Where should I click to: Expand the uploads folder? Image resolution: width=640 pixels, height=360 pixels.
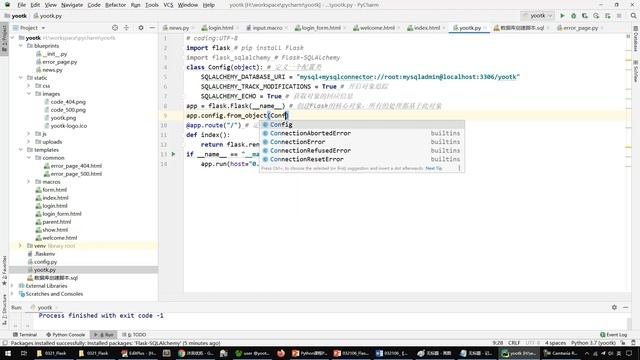coord(29,142)
